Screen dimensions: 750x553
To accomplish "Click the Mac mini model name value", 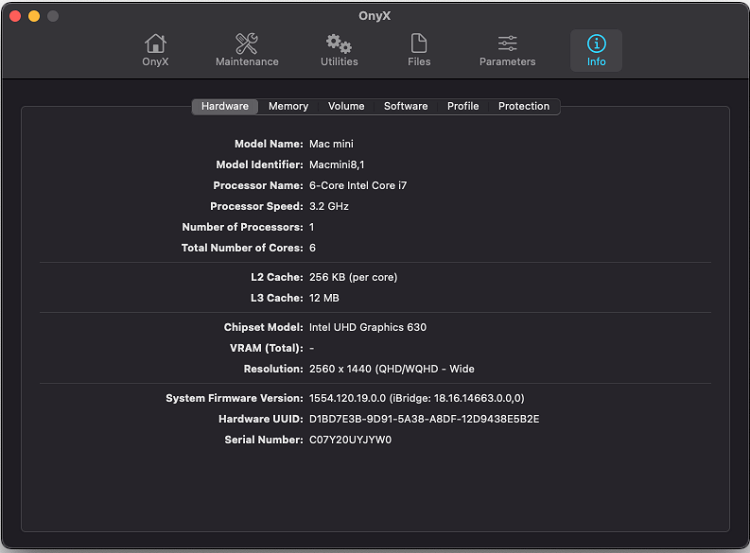I will tap(331, 144).
